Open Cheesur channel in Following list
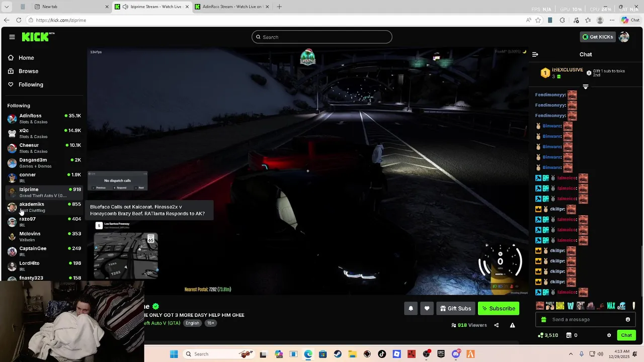This screenshot has height=362, width=644. click(x=44, y=148)
